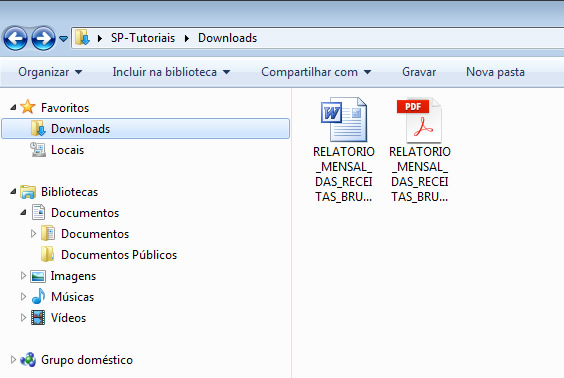Expand the Músicas library triangle
The width and height of the screenshot is (564, 378).
tap(23, 296)
